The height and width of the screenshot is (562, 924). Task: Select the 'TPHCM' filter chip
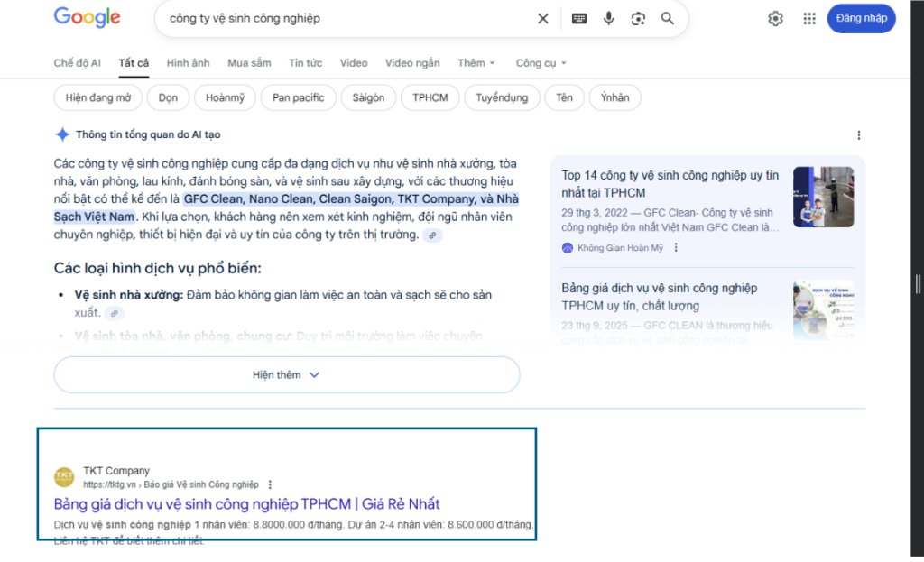point(430,97)
